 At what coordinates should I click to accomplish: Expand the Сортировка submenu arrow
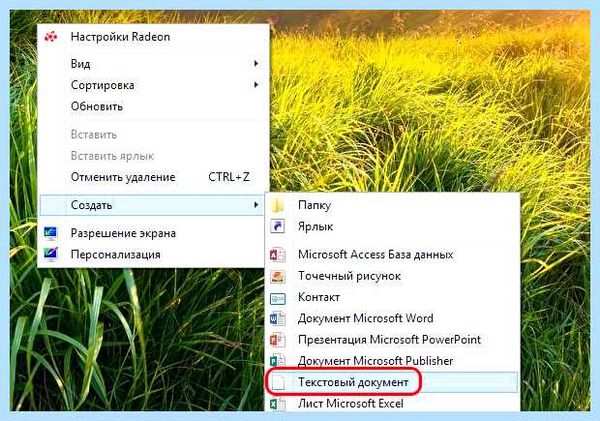pos(256,85)
